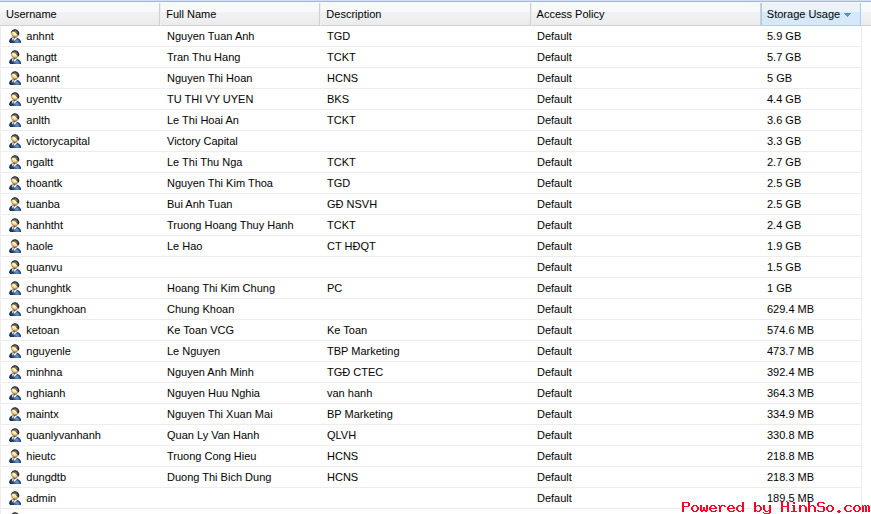
Task: Click the user icon next to quanvu
Action: pyautogui.click(x=14, y=267)
